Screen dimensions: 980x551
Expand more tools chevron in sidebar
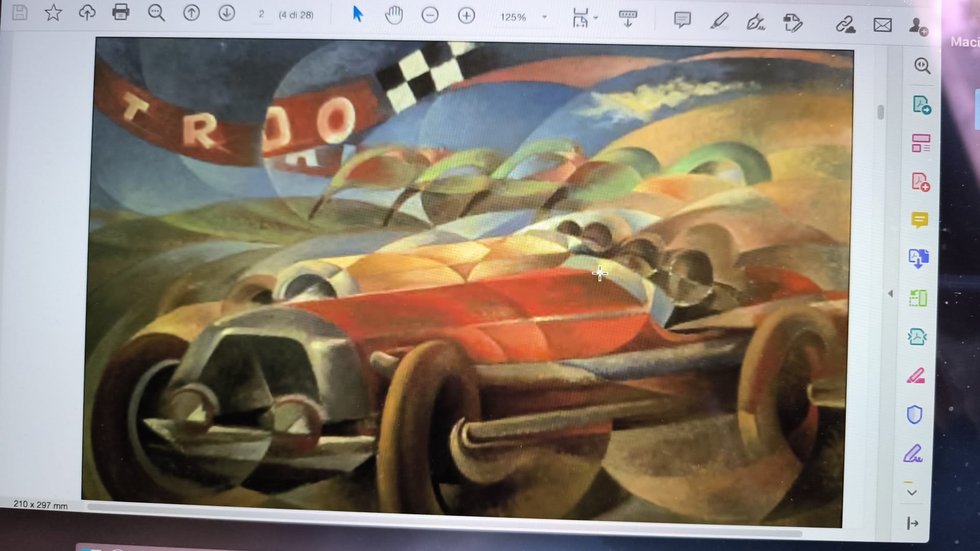912,492
